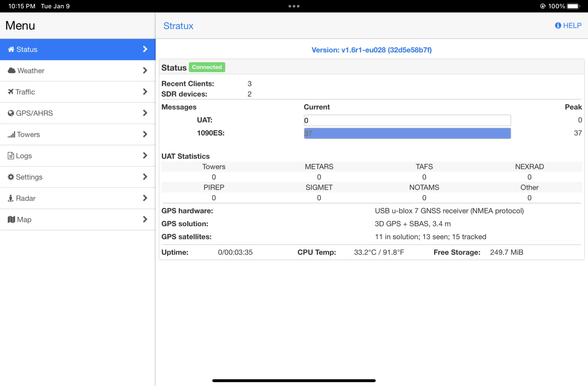The image size is (588, 386).
Task: Tap the home indicator bar at bottom
Action: pyautogui.click(x=294, y=380)
